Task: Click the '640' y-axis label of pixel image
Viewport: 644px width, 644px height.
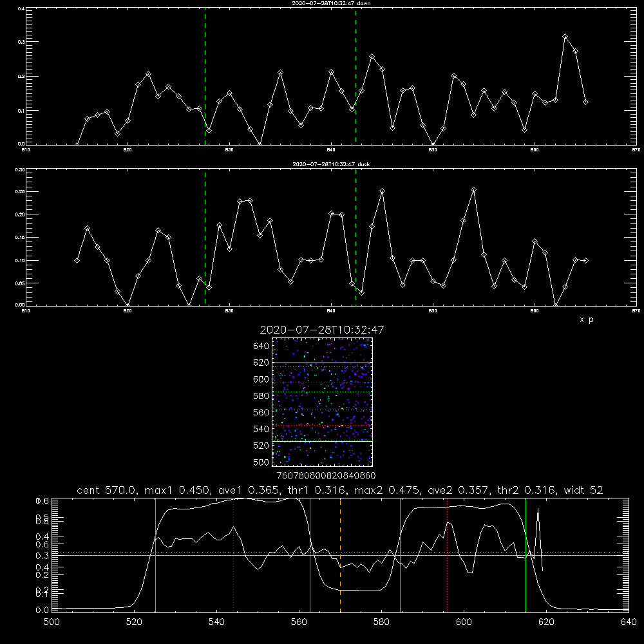Action: (x=261, y=346)
